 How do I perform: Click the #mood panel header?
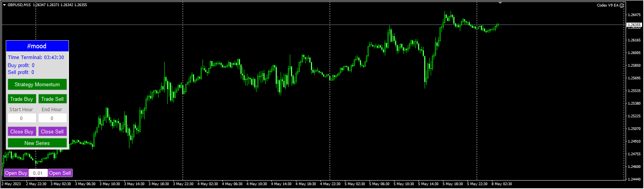click(x=37, y=46)
